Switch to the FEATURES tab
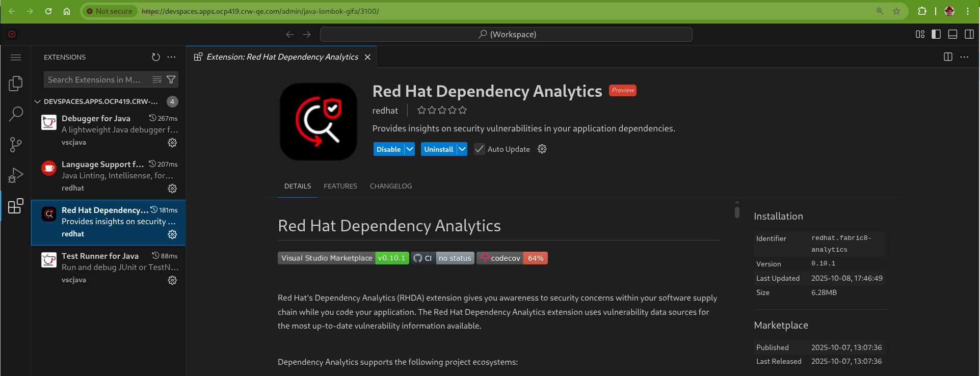This screenshot has width=980, height=376. pos(340,186)
